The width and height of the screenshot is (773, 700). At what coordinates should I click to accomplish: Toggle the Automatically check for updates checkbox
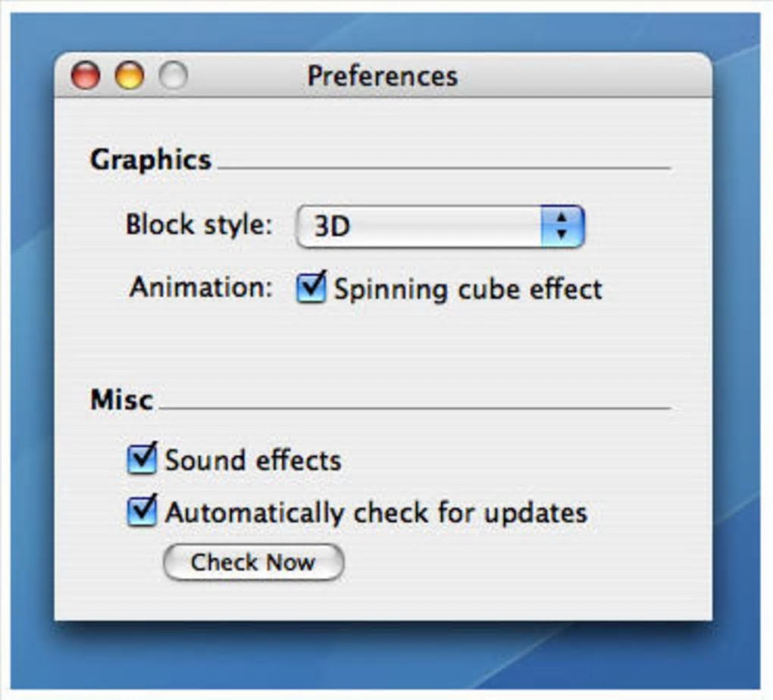(x=142, y=511)
